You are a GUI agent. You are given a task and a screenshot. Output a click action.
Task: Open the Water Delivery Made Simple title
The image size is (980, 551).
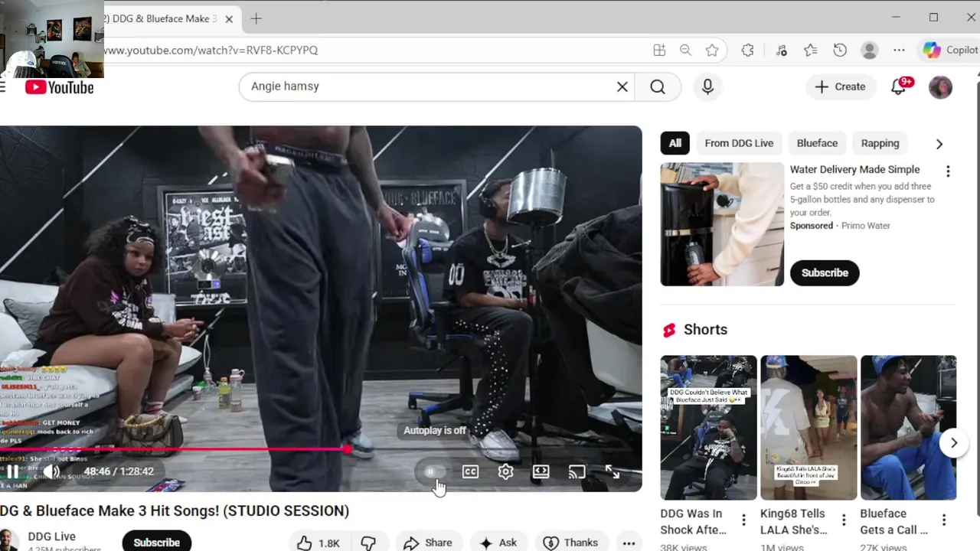[854, 169]
